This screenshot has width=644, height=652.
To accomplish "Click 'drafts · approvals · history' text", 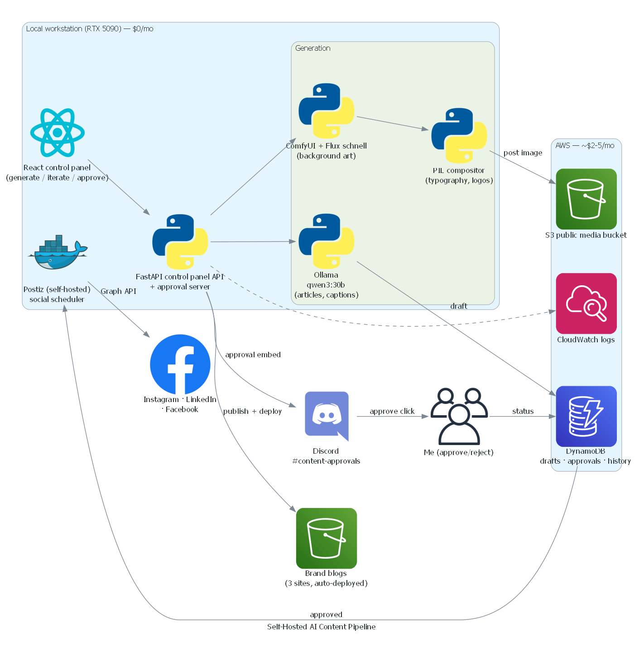I will 586,461.
